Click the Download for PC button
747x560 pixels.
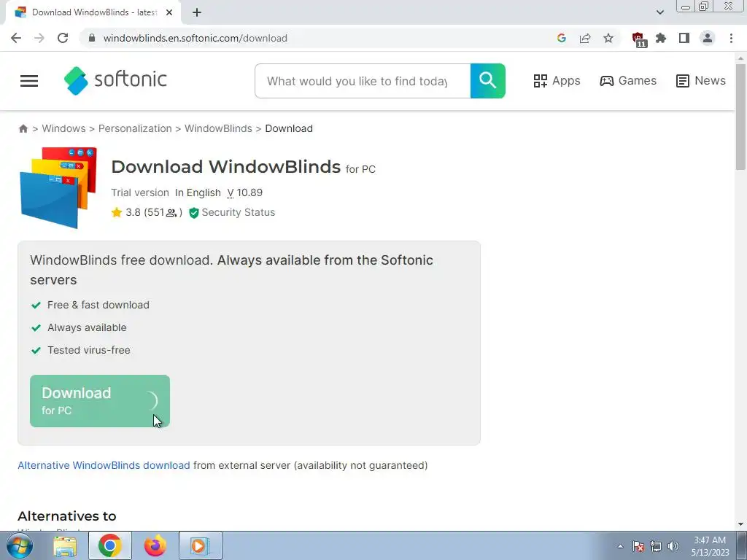[x=100, y=401]
